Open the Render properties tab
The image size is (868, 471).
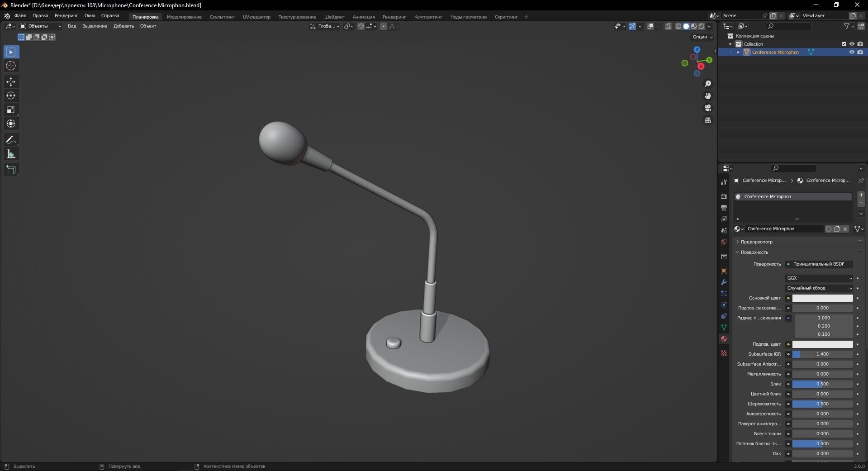click(x=724, y=196)
